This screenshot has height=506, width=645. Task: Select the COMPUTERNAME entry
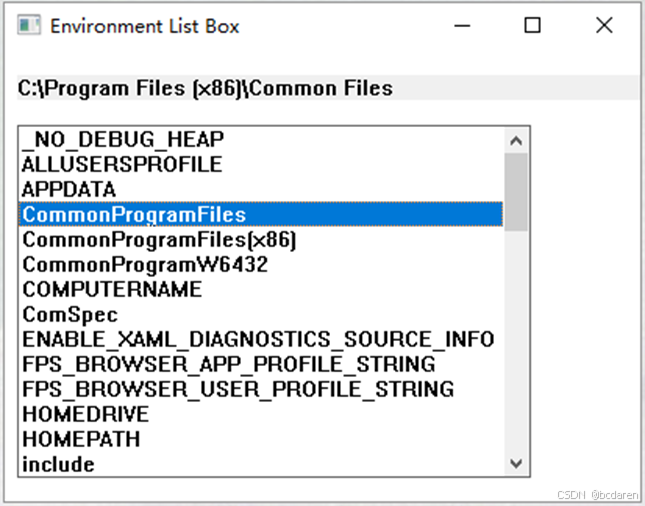coord(261,290)
